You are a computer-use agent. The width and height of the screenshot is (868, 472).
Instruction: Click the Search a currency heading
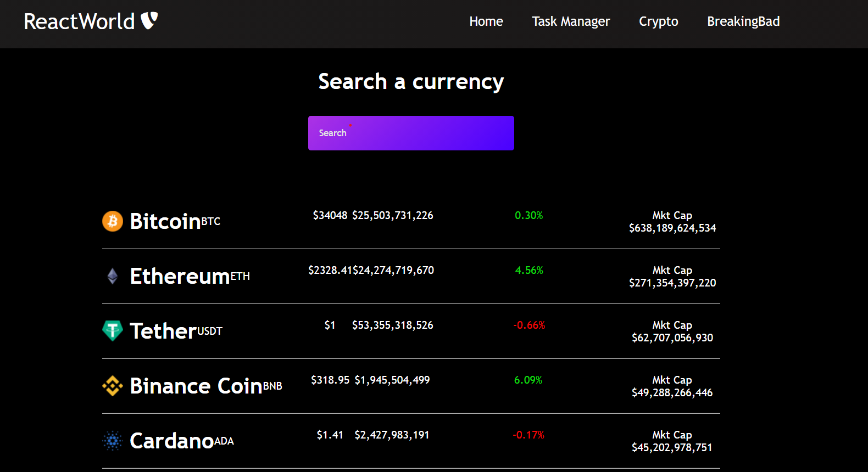point(411,82)
